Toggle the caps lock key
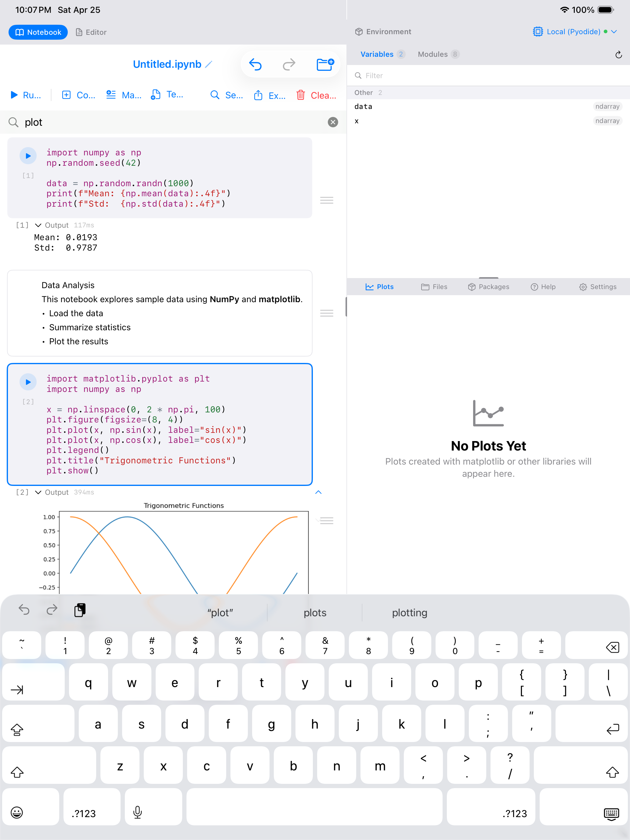 point(38,724)
